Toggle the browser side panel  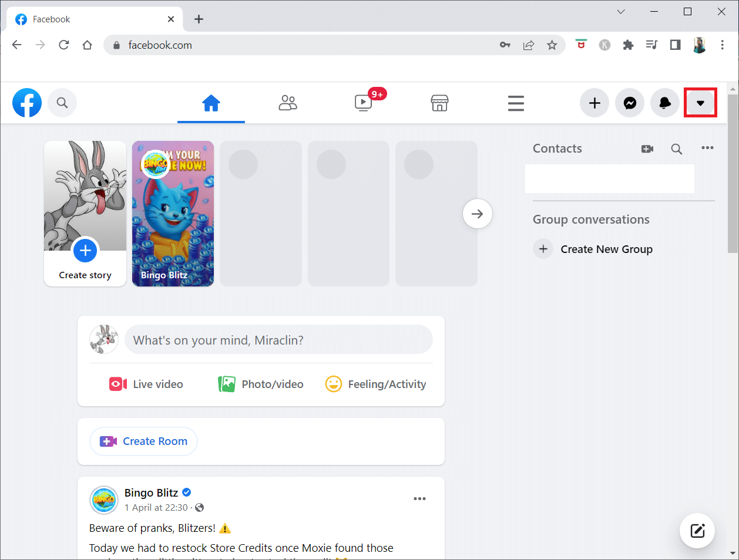coord(675,45)
